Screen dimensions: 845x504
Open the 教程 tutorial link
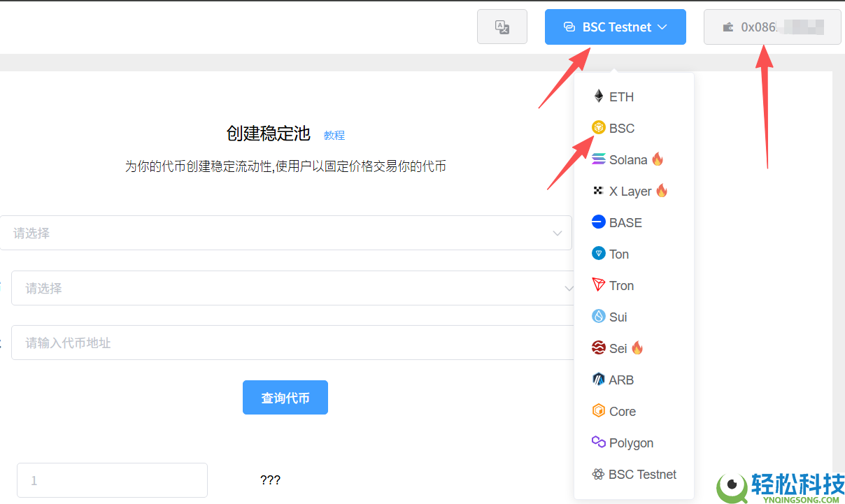click(x=334, y=135)
